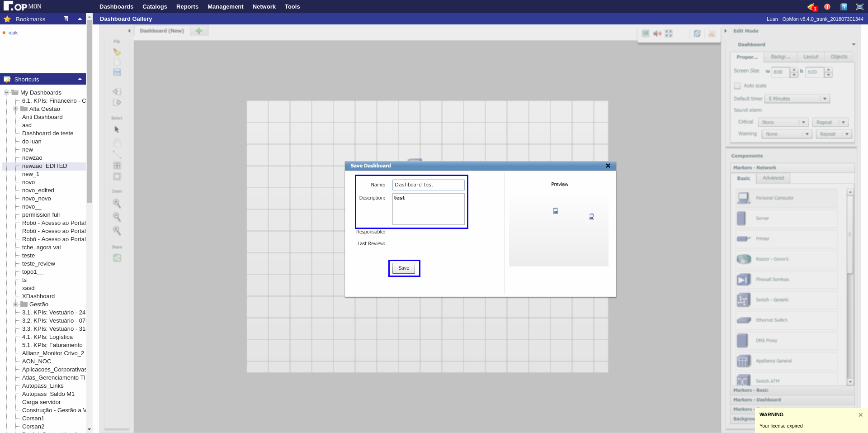Click the floppy disk save icon
This screenshot has height=433, width=868.
point(117,72)
